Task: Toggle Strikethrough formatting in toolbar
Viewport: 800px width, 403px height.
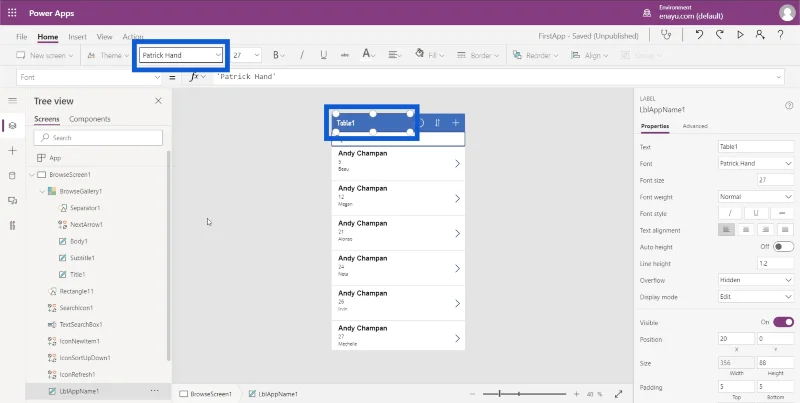Action: pyautogui.click(x=345, y=55)
